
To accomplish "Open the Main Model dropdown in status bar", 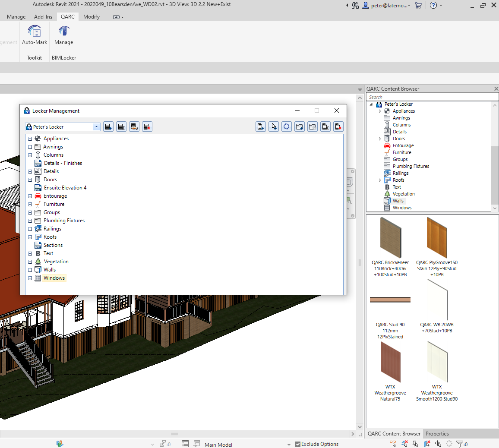I will 289,445.
